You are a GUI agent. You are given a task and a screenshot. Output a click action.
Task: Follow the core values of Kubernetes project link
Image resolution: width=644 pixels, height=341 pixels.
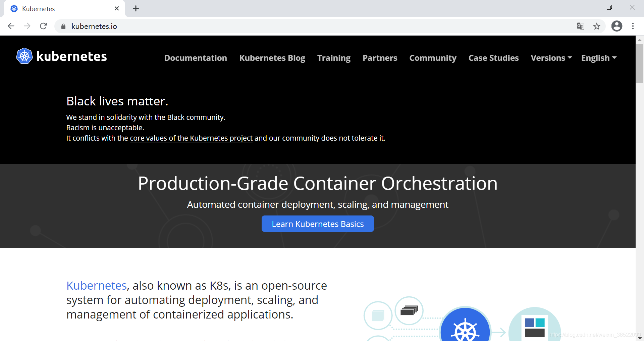point(191,138)
